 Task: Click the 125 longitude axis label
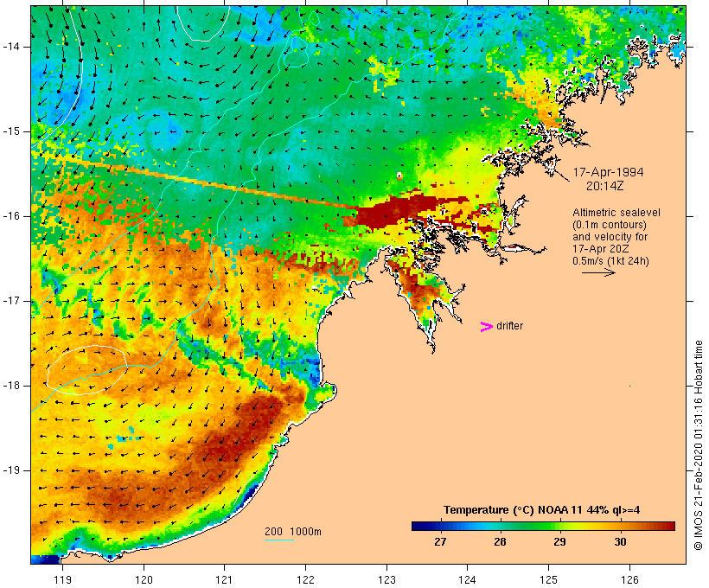548,580
